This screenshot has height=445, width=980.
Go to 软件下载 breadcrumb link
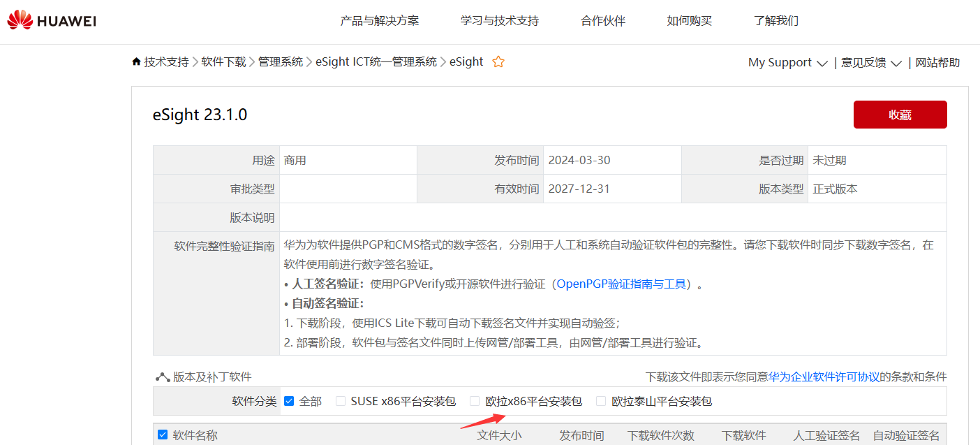coord(223,61)
